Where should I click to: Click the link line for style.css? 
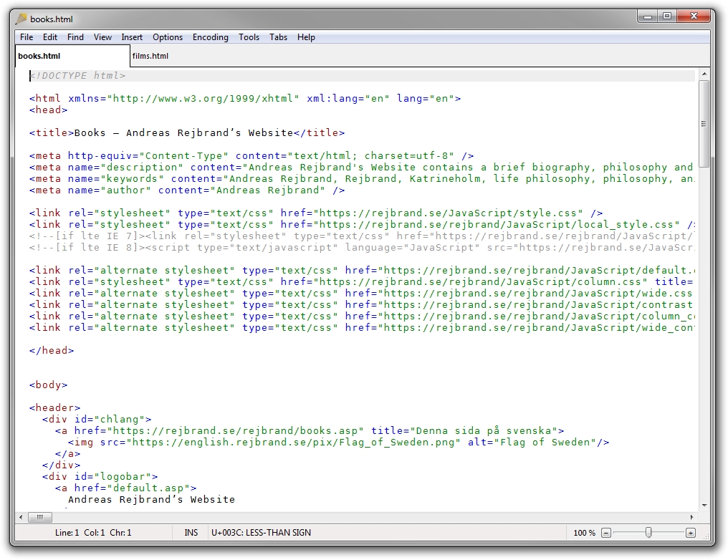316,213
